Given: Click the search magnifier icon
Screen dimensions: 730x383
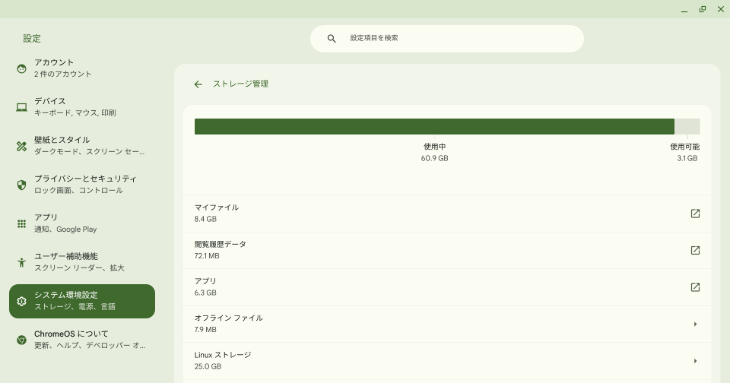Looking at the screenshot, I should pyautogui.click(x=331, y=39).
